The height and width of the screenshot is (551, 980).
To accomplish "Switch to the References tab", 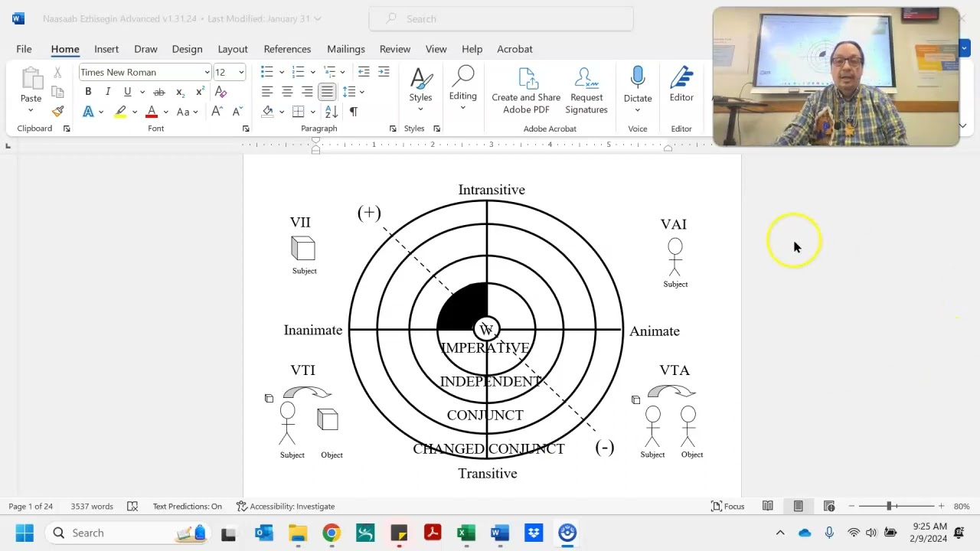I will (287, 49).
